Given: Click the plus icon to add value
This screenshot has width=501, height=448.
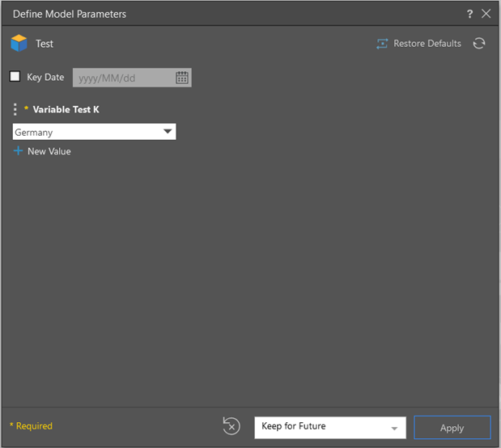Looking at the screenshot, I should [x=19, y=151].
